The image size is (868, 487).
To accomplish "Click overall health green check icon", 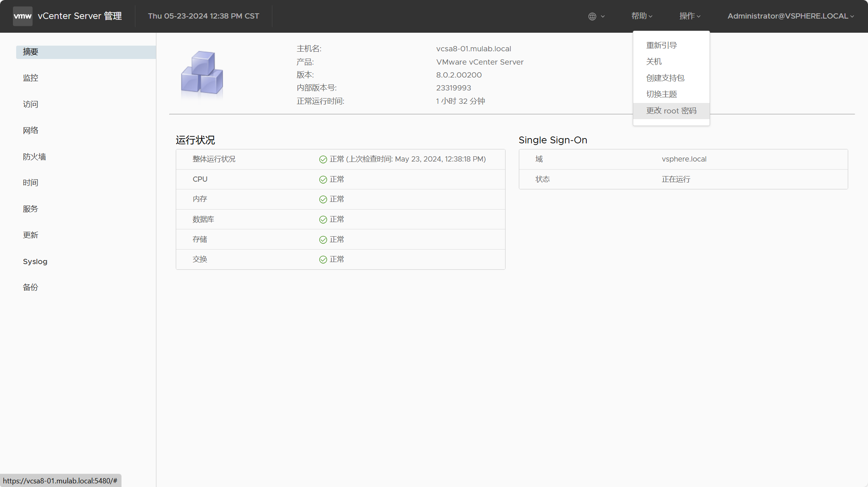I will pos(323,160).
